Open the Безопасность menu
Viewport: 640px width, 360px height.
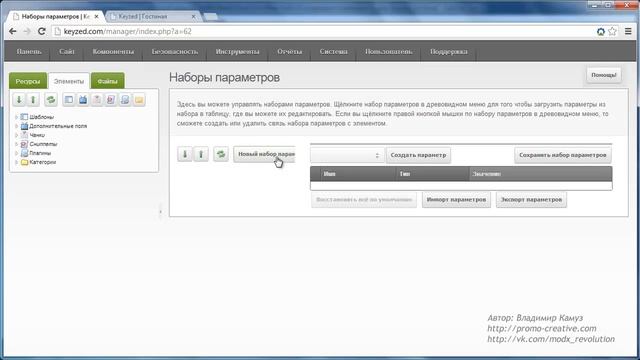[175, 51]
